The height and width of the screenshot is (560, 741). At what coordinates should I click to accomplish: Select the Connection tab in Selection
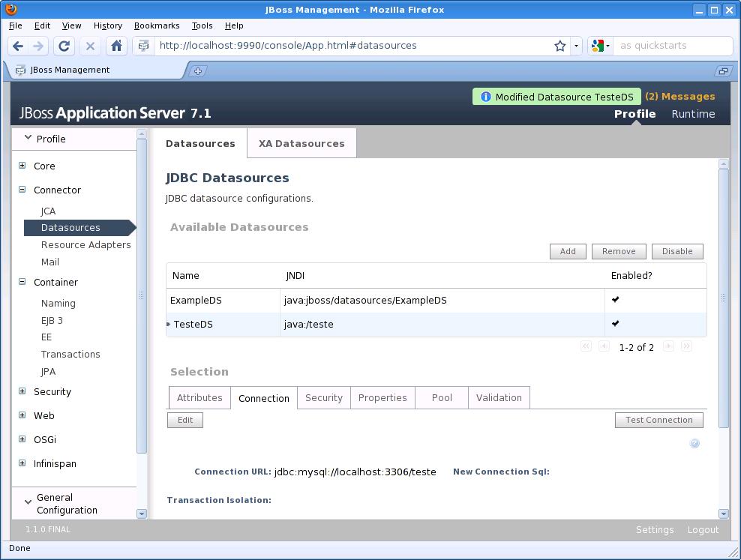pyautogui.click(x=264, y=398)
